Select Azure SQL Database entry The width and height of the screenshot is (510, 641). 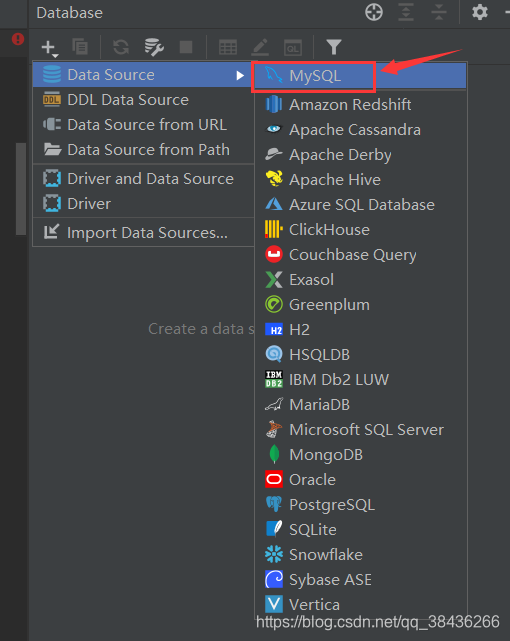(x=360, y=204)
